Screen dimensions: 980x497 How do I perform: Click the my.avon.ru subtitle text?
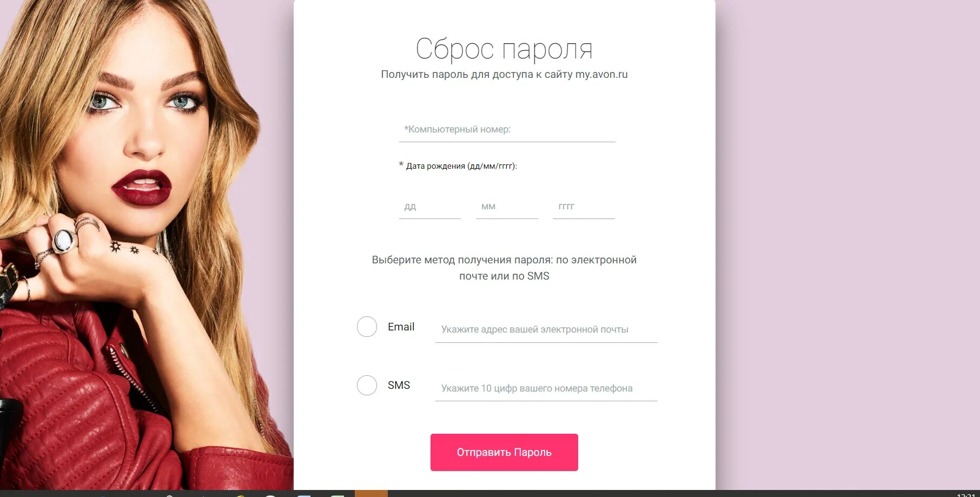point(504,74)
